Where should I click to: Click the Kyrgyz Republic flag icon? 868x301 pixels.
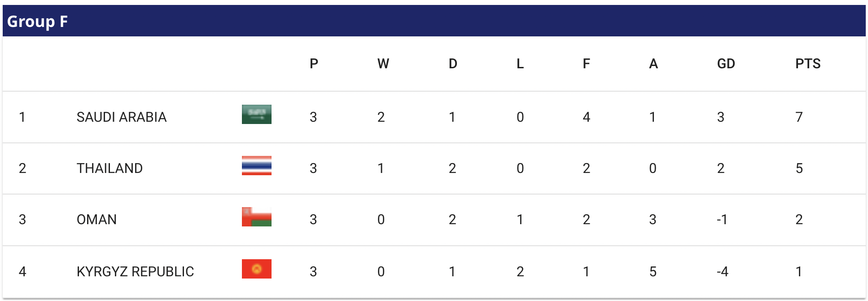[x=257, y=269]
